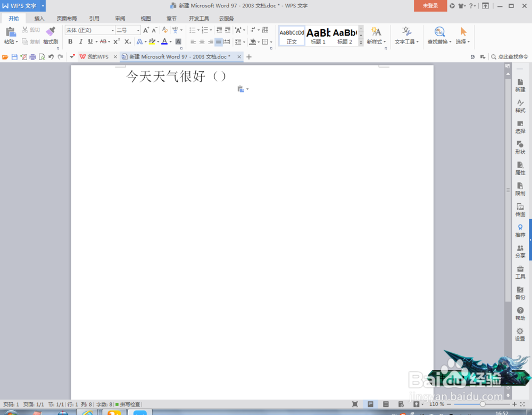
Task: Toggle strikethrough formatting
Action: click(x=103, y=41)
